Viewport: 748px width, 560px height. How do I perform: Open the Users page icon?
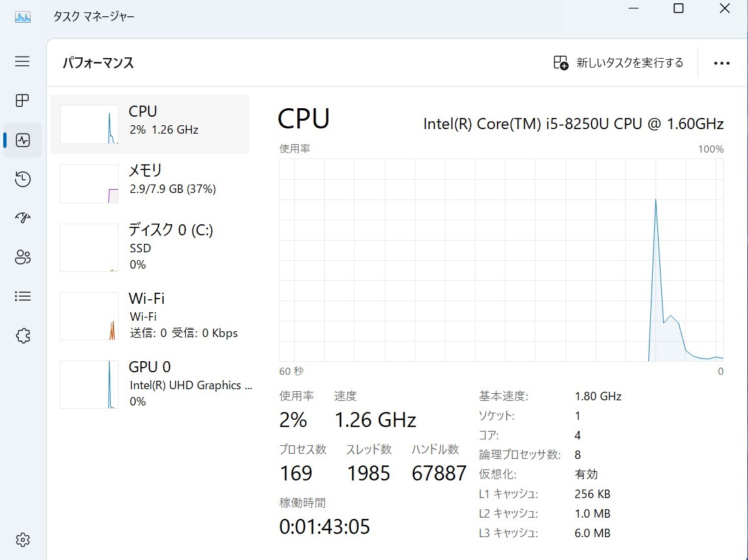(x=22, y=257)
